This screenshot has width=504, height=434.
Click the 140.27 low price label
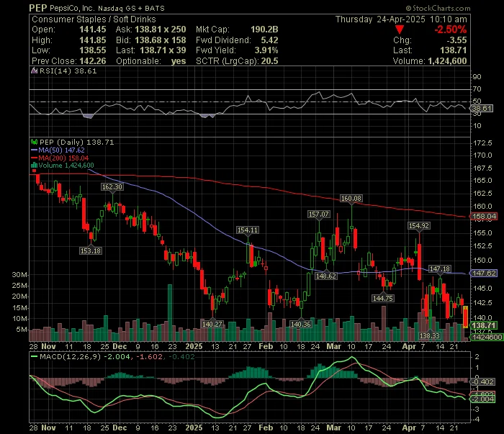tap(212, 324)
